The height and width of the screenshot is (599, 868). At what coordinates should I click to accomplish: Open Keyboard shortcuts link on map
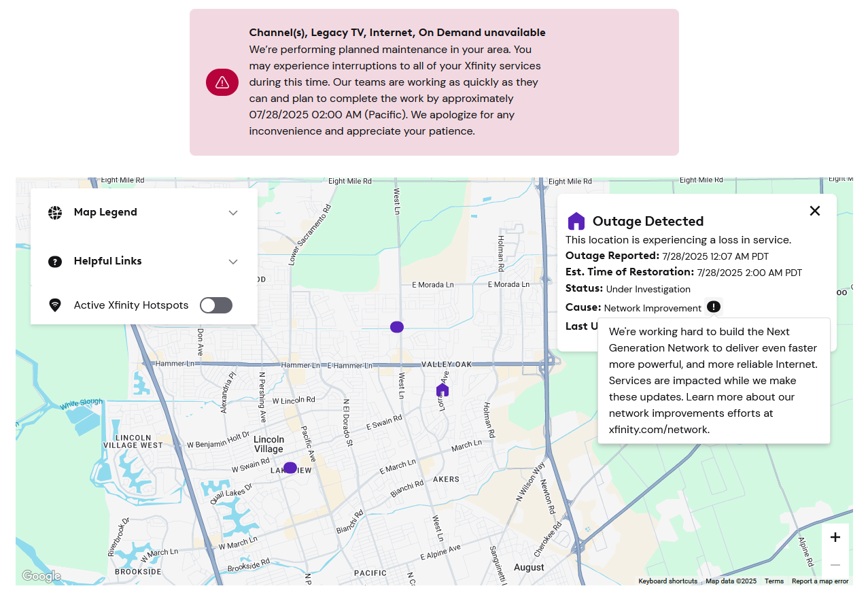click(x=667, y=581)
